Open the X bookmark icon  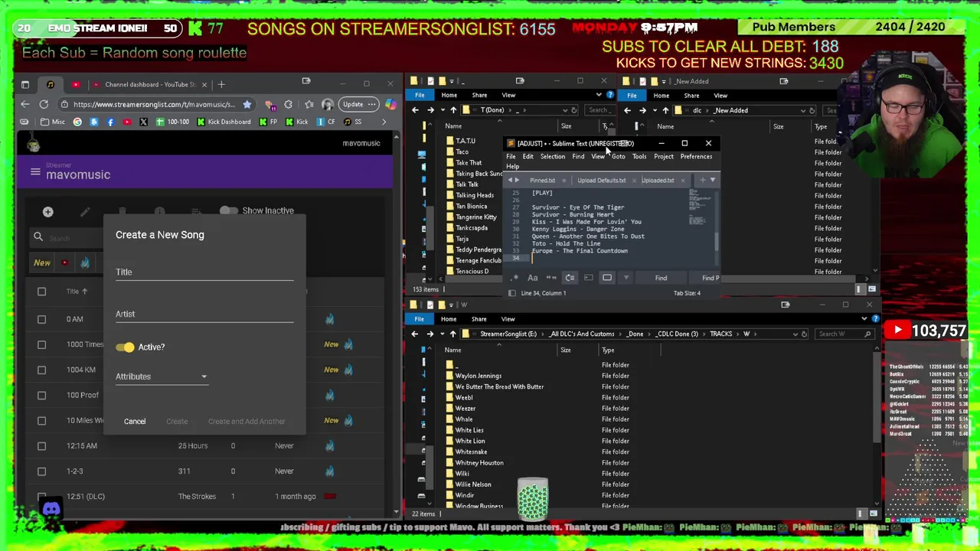[143, 122]
